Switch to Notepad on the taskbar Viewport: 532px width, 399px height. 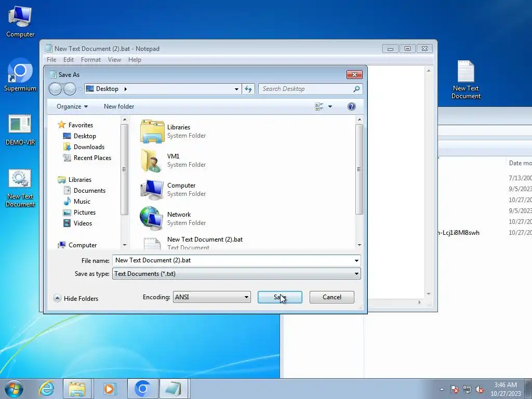pyautogui.click(x=174, y=389)
